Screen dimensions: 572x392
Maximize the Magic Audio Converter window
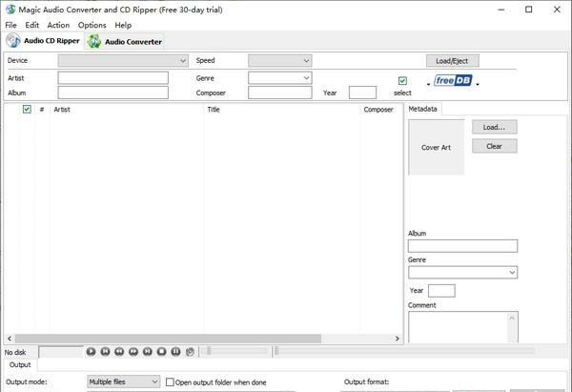coord(528,10)
